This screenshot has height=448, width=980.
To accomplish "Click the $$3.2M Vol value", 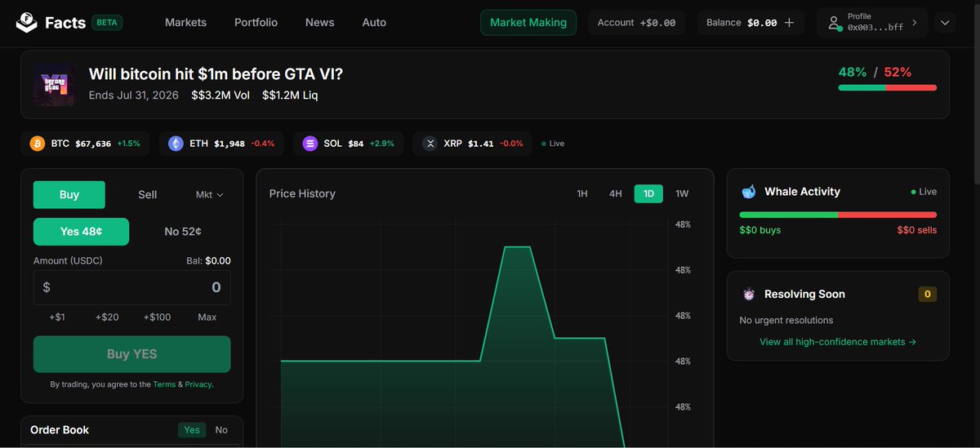I will (220, 95).
